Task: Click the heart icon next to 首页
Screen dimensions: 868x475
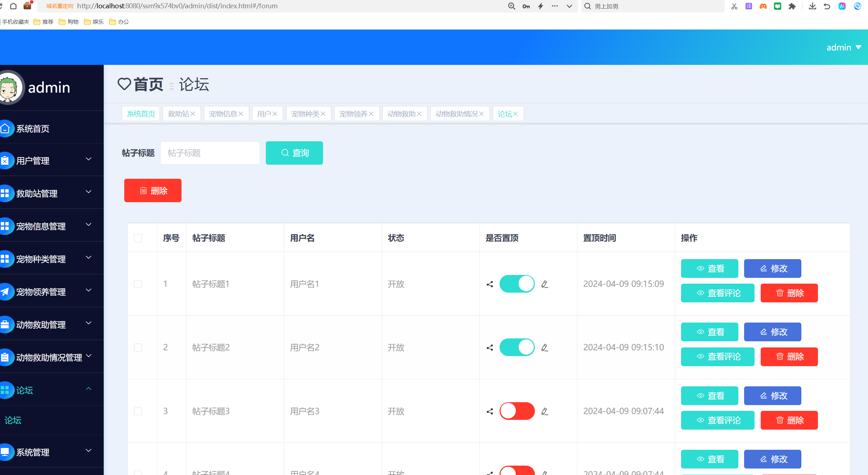Action: tap(124, 84)
